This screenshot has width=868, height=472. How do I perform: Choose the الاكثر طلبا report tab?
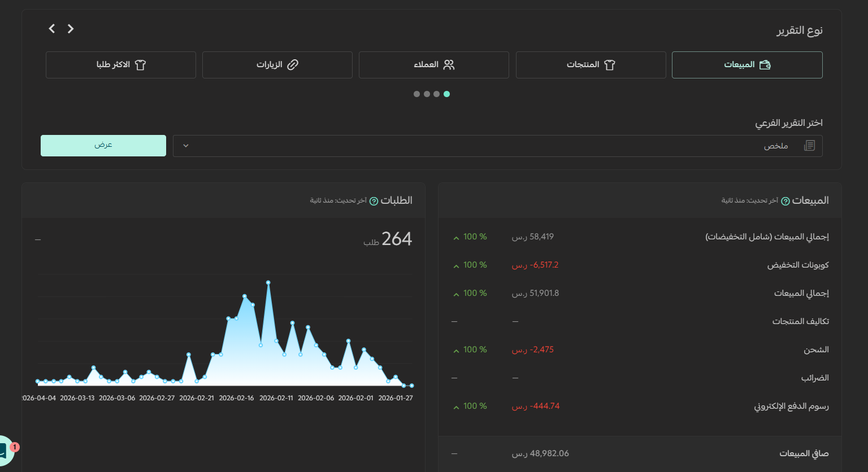coord(121,65)
